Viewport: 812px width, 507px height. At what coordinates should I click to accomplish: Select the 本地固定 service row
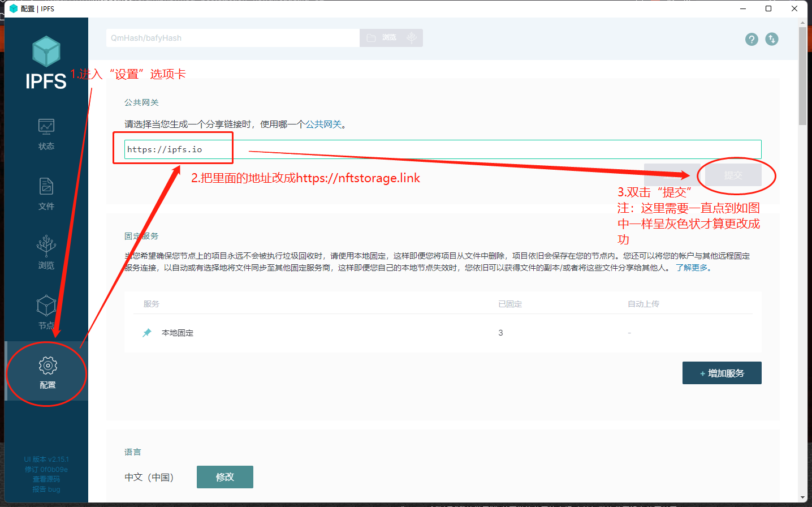tap(443, 333)
